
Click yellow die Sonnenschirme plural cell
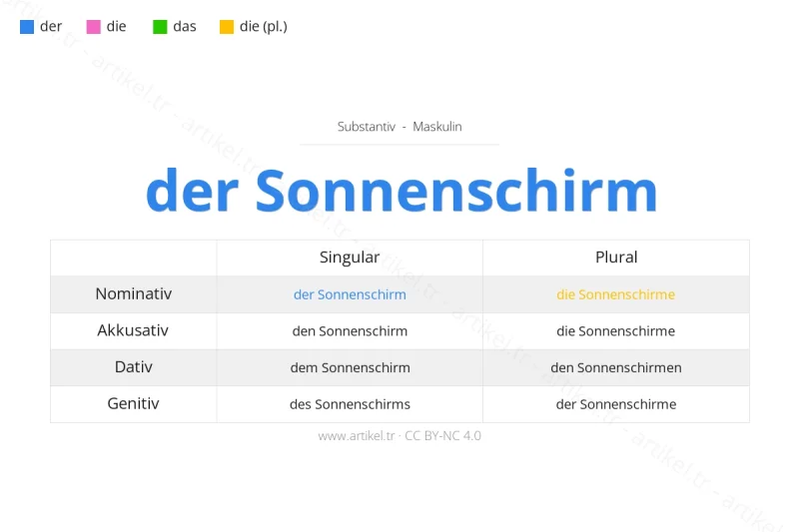pyautogui.click(x=616, y=294)
